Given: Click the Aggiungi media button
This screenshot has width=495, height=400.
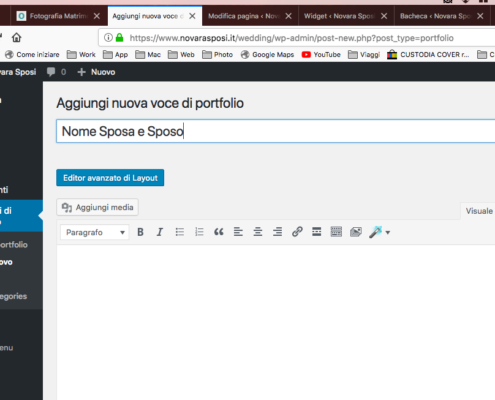Looking at the screenshot, I should pos(97,207).
